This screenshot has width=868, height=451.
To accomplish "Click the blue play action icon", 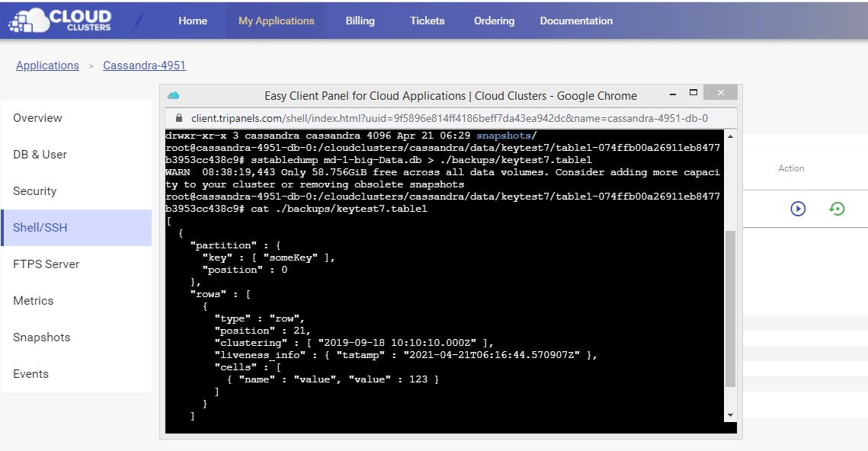I will 798,209.
